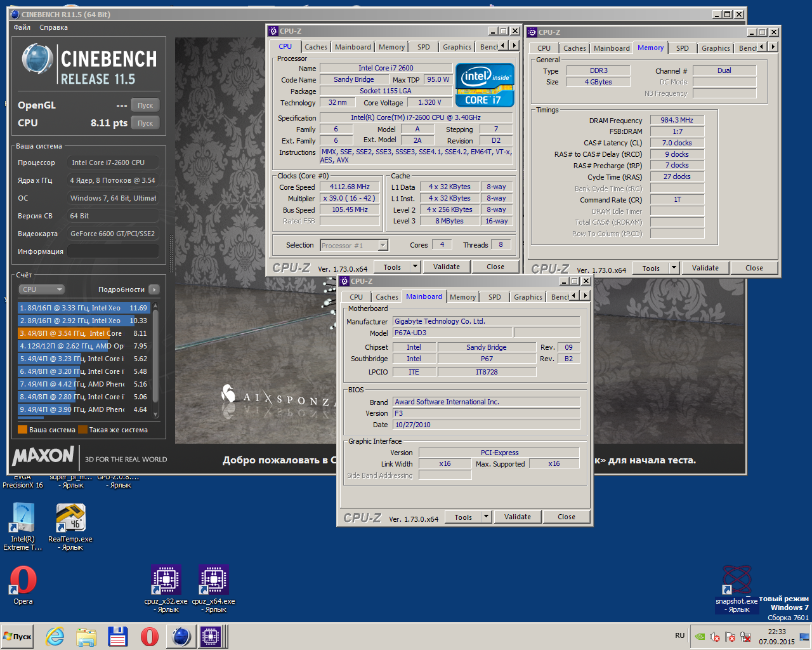Click the RU language indicator
Screen dimensions: 812x650
tap(679, 635)
